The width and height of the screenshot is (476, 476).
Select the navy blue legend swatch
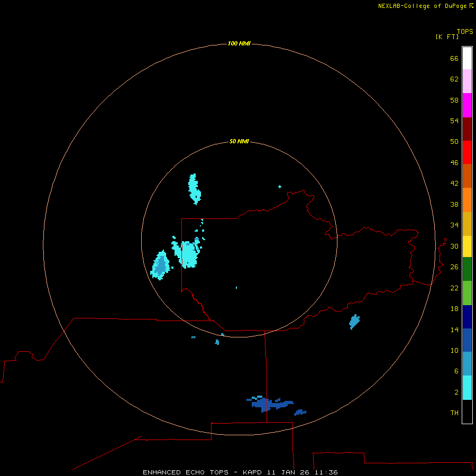[x=467, y=317]
